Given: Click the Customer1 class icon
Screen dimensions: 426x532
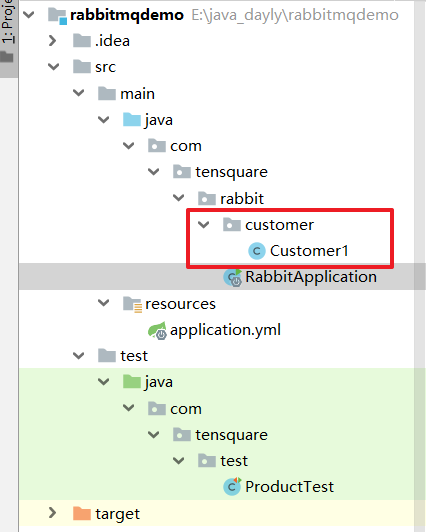Looking at the screenshot, I should (x=257, y=251).
